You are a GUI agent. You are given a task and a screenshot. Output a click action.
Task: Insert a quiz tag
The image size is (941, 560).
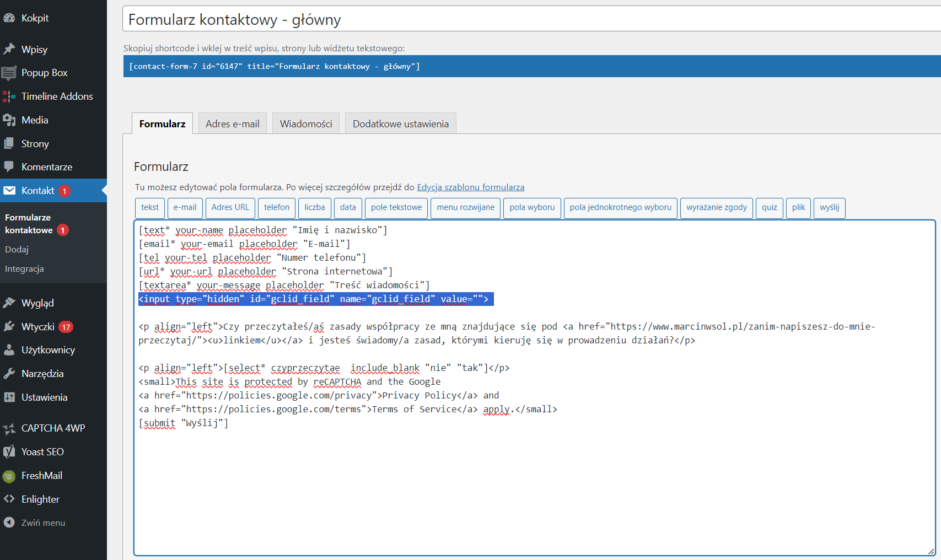pyautogui.click(x=770, y=208)
